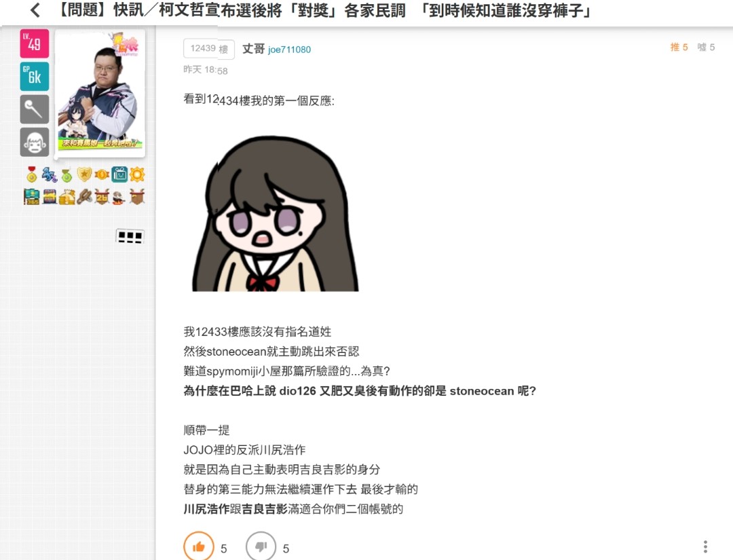Image resolution: width=733 pixels, height=560 pixels.
Task: Click the 12439 樓 floor number tag
Action: pos(209,49)
